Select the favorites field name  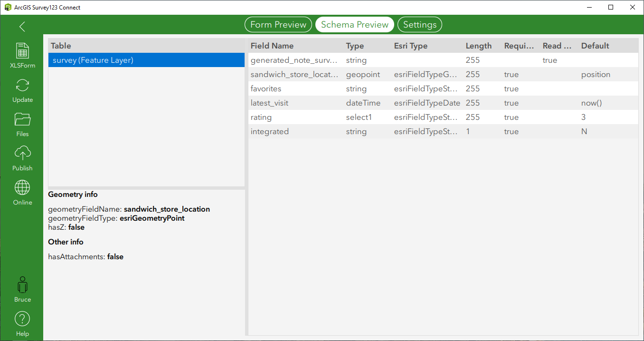point(266,88)
